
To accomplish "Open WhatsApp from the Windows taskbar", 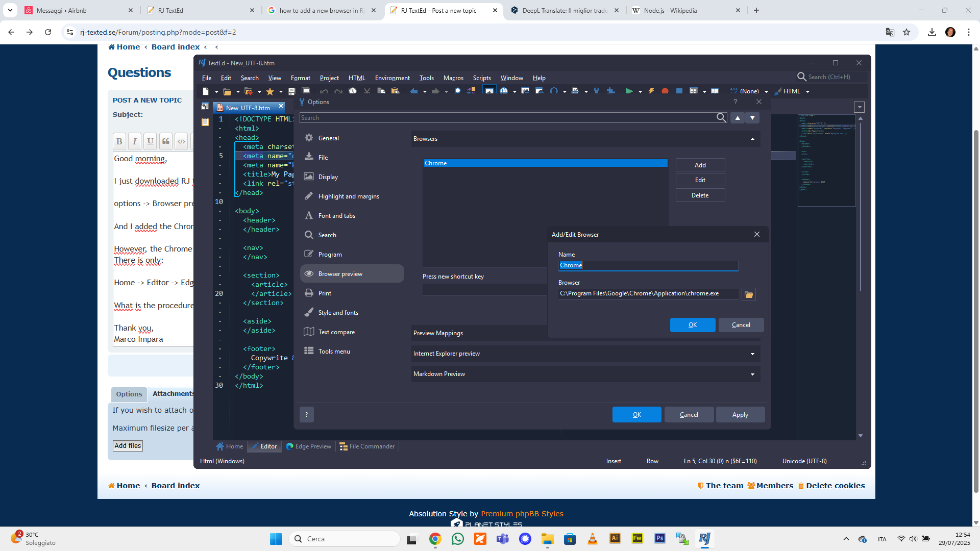I will (458, 539).
